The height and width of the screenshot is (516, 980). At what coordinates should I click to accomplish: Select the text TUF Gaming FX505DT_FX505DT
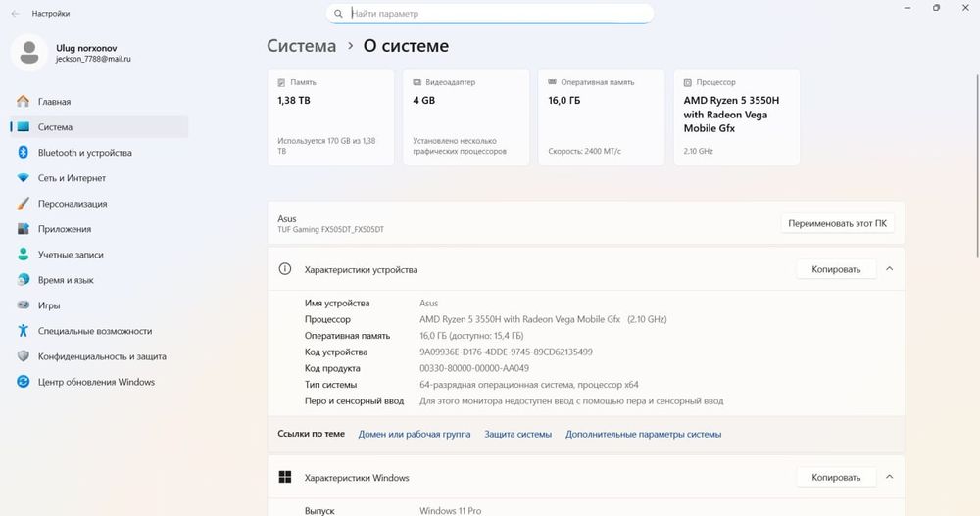pyautogui.click(x=330, y=229)
